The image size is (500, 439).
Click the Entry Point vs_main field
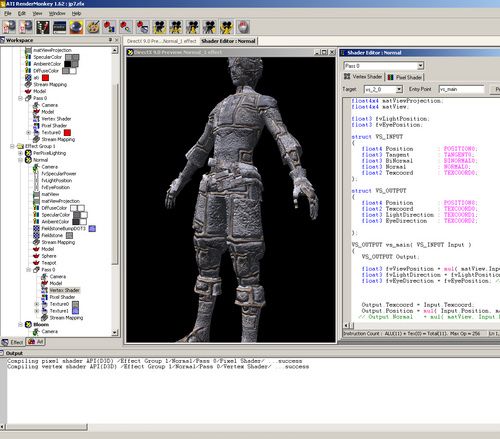pos(462,89)
